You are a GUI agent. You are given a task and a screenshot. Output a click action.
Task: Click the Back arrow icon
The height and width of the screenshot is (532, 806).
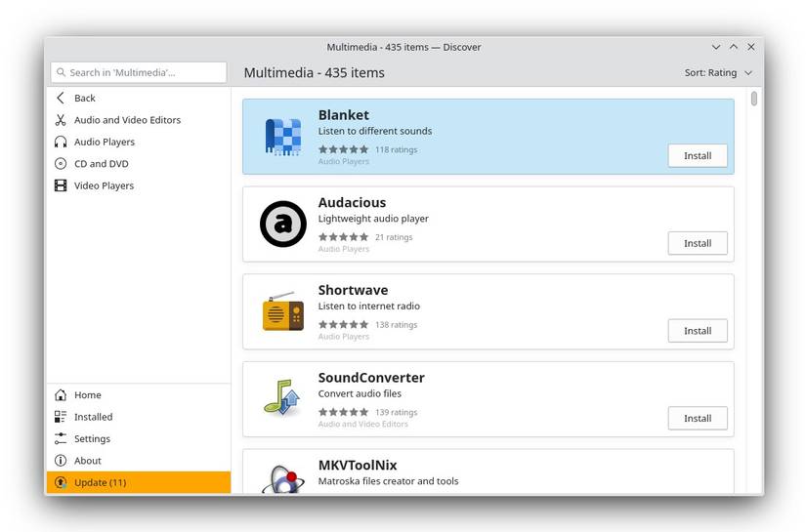pyautogui.click(x=61, y=98)
